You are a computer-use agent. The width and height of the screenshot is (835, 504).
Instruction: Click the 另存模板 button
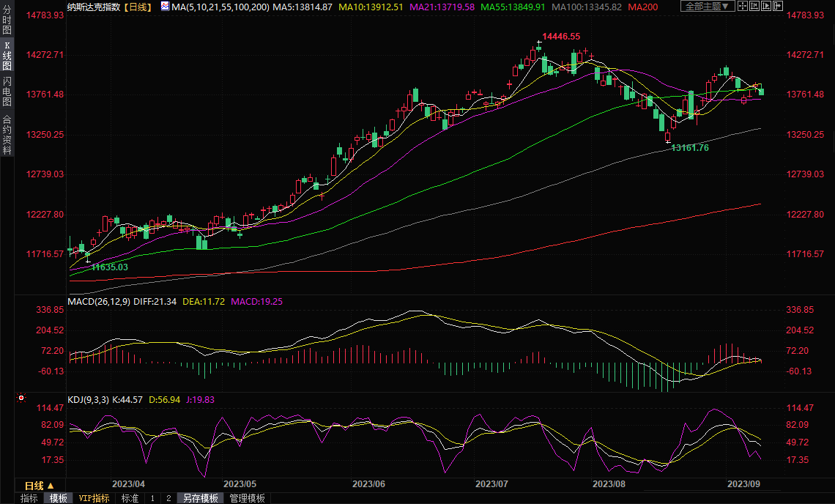pos(201,498)
